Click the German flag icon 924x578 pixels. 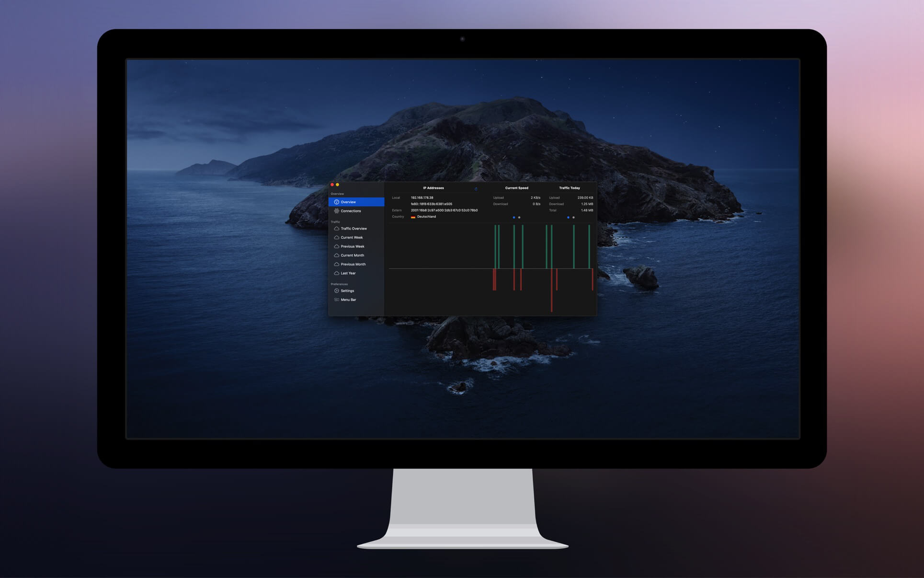tap(413, 217)
